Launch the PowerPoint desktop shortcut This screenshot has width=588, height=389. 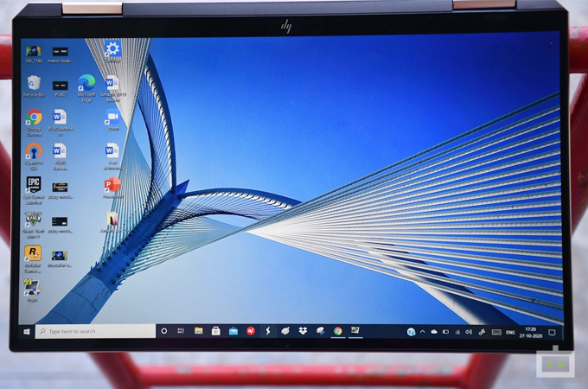(112, 188)
